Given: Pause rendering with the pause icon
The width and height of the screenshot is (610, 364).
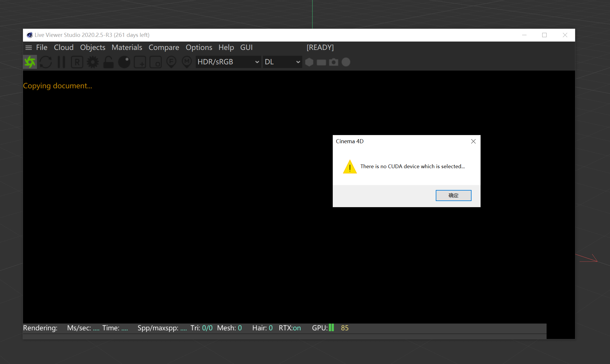Looking at the screenshot, I should coord(61,62).
